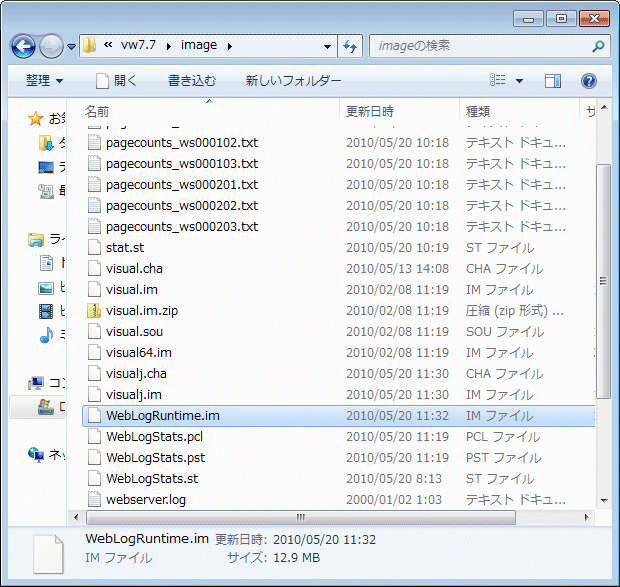
Task: Open the 整理 dropdown menu
Action: point(44,80)
